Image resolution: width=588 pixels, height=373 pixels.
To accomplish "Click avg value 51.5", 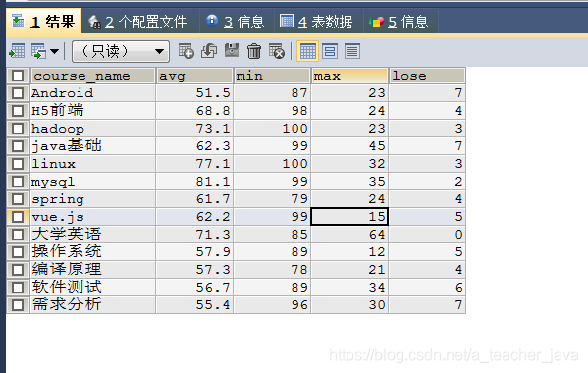I will click(194, 93).
